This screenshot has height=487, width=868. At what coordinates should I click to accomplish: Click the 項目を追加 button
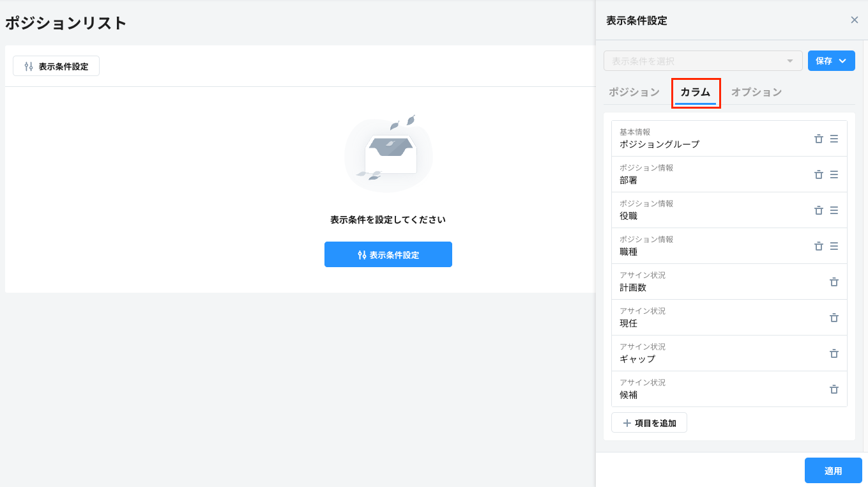pyautogui.click(x=649, y=422)
